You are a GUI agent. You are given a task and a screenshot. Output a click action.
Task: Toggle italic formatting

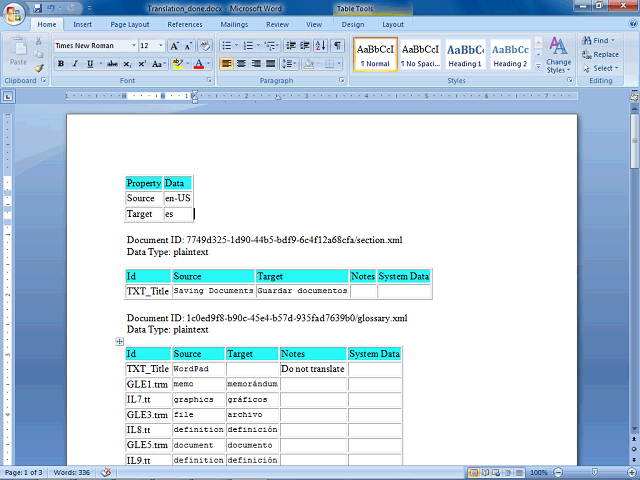(x=75, y=64)
